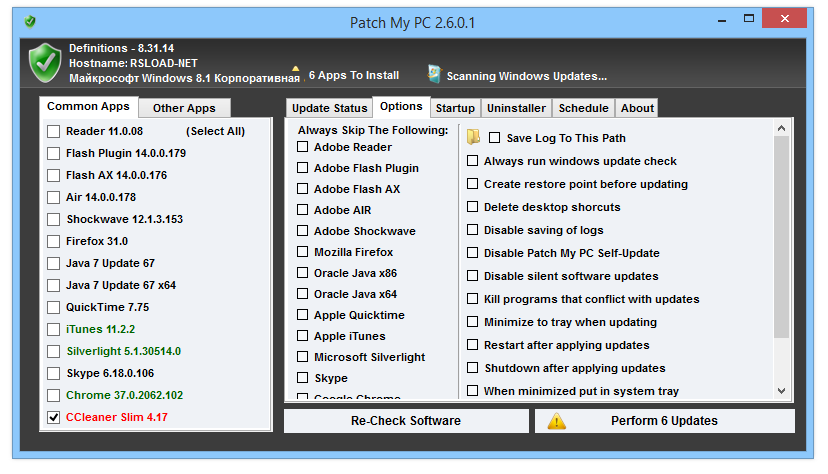The height and width of the screenshot is (474, 828).
Task: Skip Apple iTunes checkbox
Action: (x=303, y=336)
